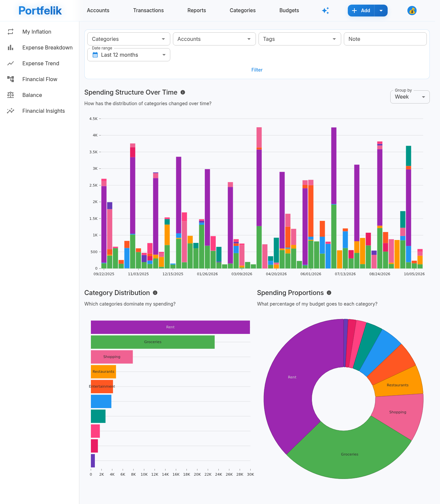Image resolution: width=440 pixels, height=504 pixels.
Task: Show info for Category Distribution
Action: point(155,293)
